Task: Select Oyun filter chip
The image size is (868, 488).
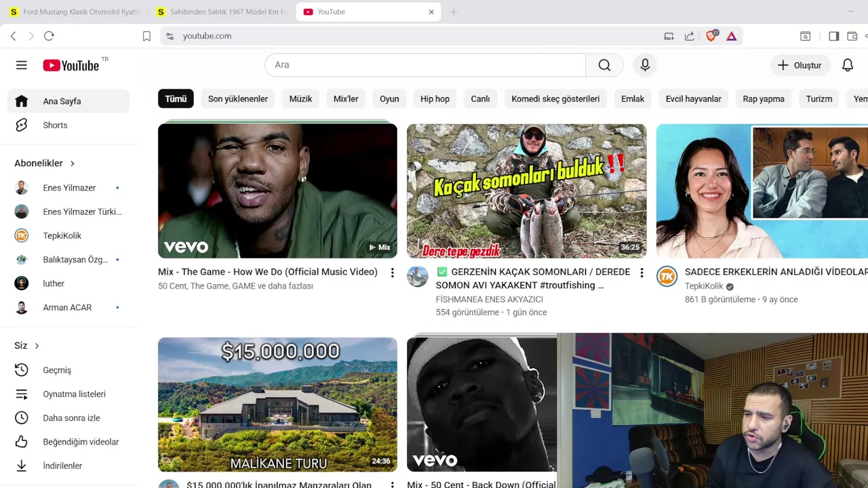Action: 389,99
